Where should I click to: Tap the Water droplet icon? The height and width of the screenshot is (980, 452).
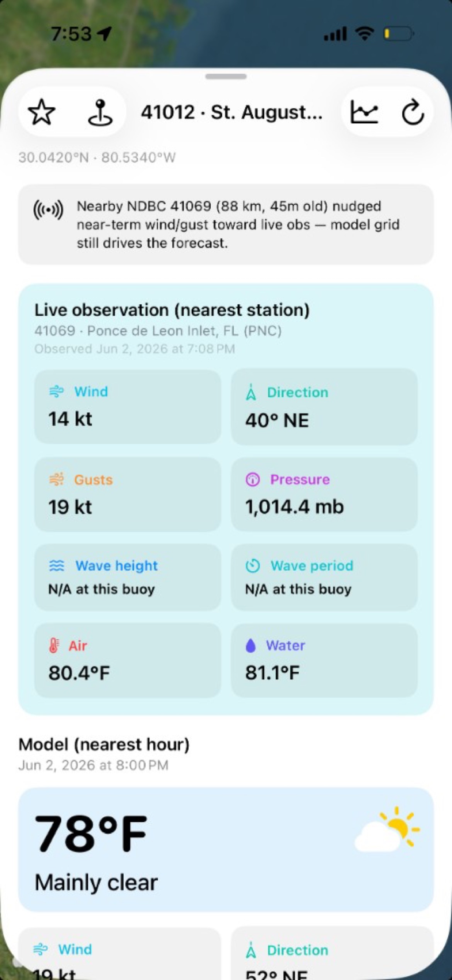click(251, 645)
